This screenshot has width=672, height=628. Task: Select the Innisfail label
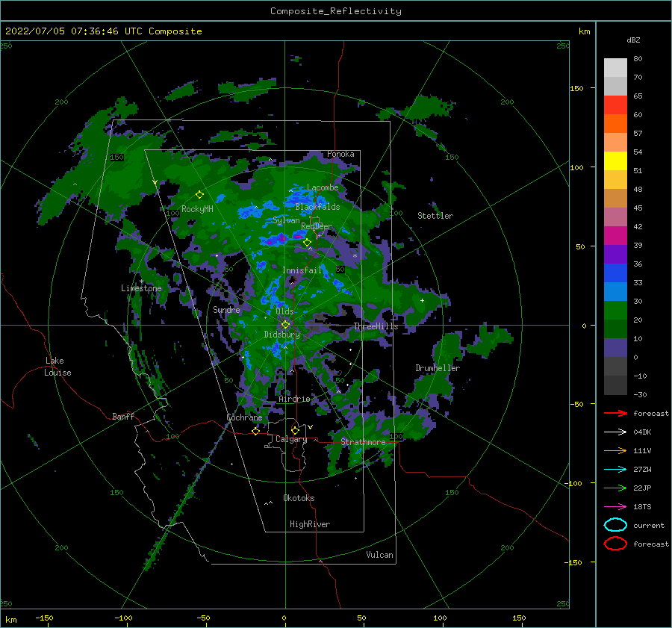[x=302, y=270]
